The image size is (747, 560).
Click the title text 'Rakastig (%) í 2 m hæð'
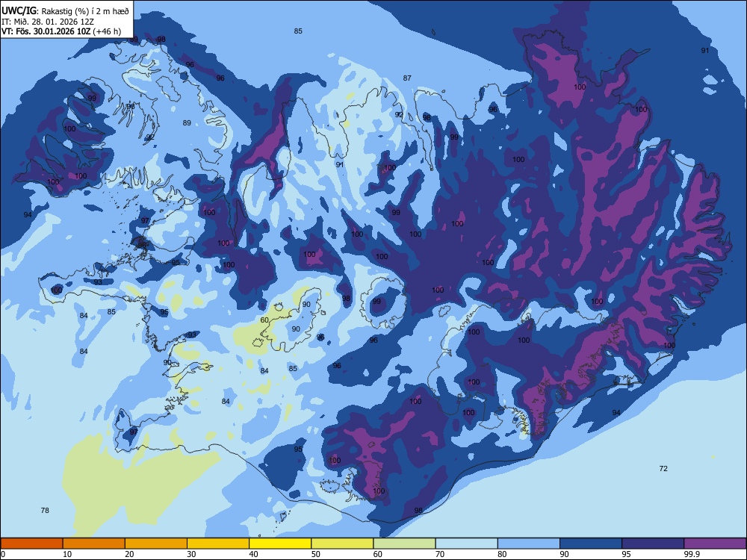tap(85, 11)
